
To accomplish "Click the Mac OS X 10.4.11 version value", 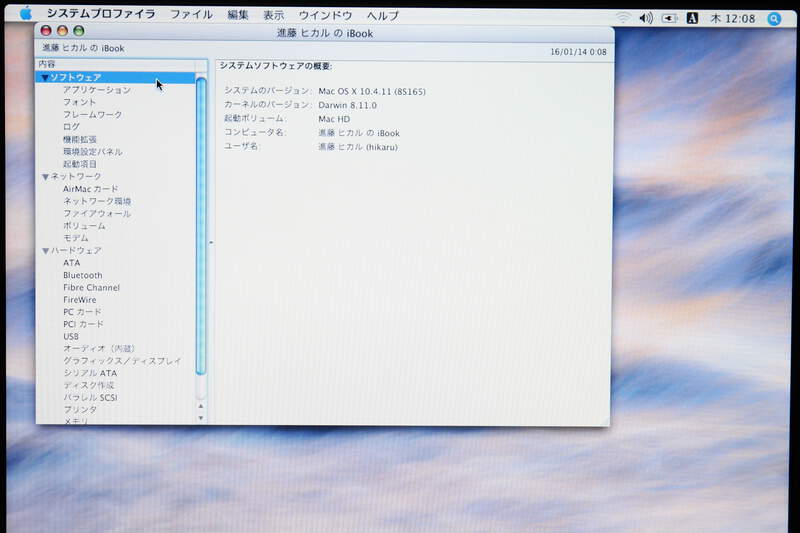I will click(x=372, y=91).
